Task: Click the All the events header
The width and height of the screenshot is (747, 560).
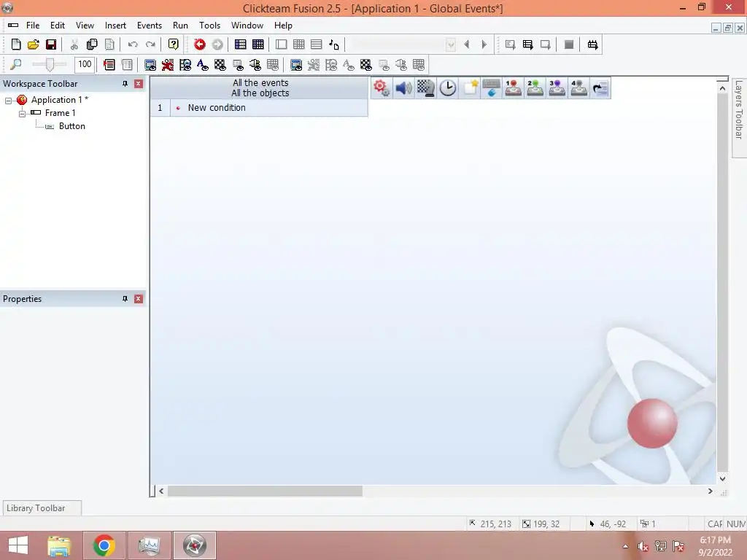Action: 260,83
